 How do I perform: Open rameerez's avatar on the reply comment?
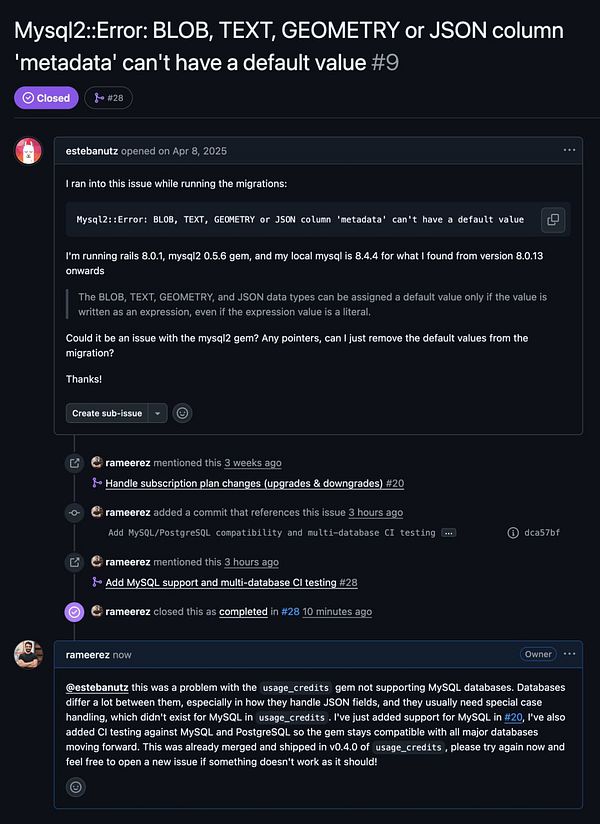[x=29, y=655]
